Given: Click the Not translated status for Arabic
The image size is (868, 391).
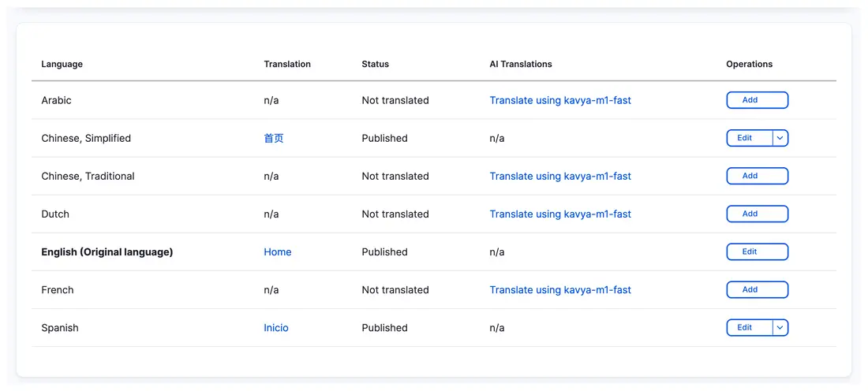Looking at the screenshot, I should pos(395,101).
